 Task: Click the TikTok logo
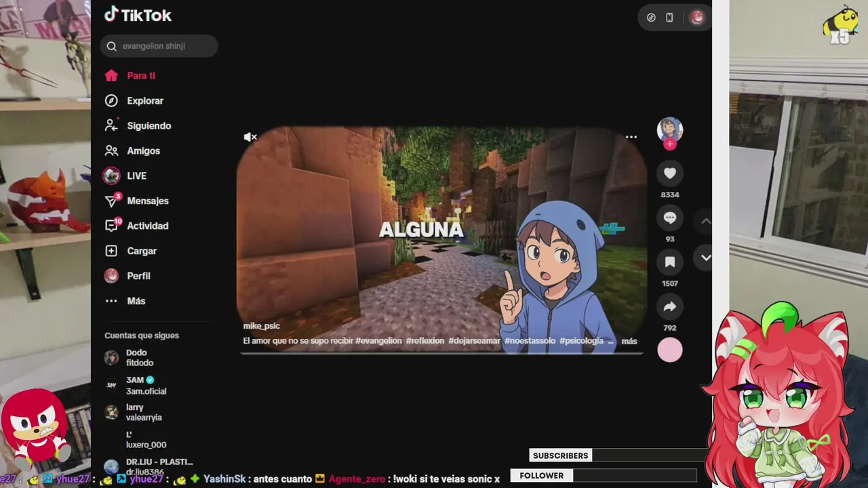click(138, 15)
